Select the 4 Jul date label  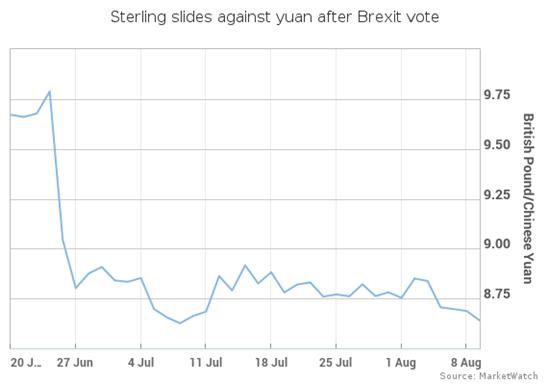tap(141, 362)
